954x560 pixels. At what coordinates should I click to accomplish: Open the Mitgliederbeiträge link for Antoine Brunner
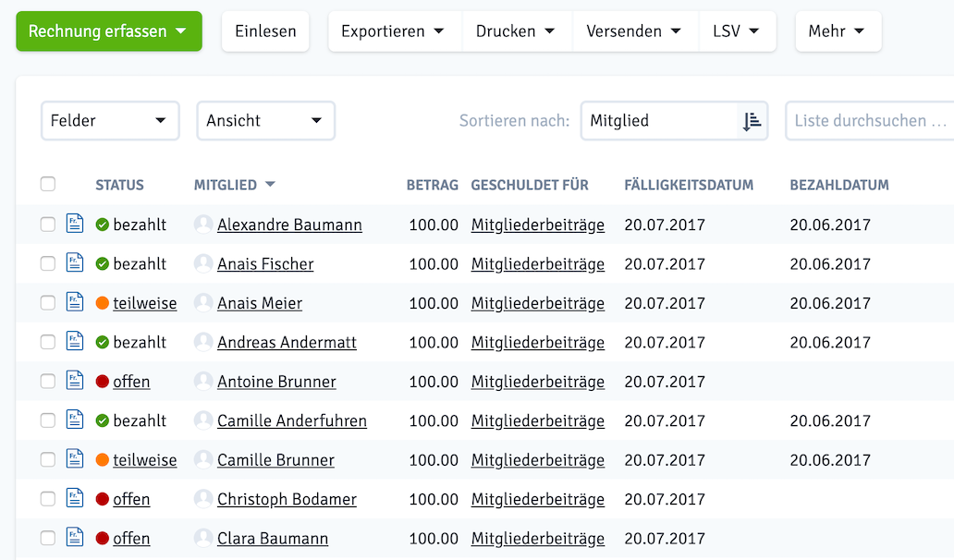(537, 381)
